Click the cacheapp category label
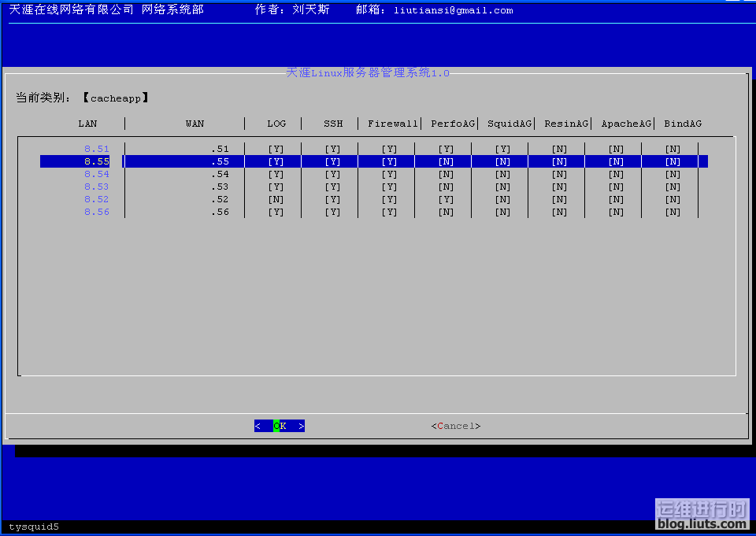 115,98
